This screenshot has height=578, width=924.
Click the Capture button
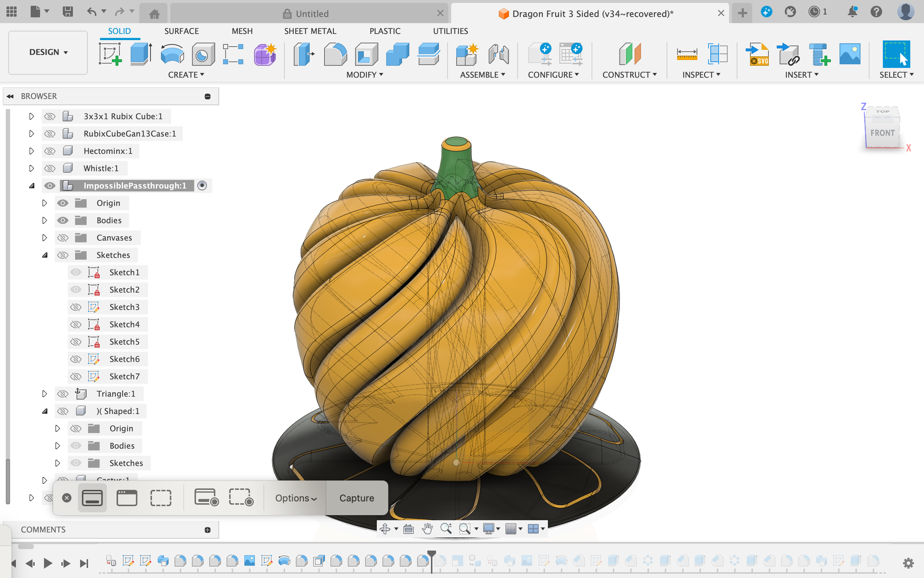357,498
